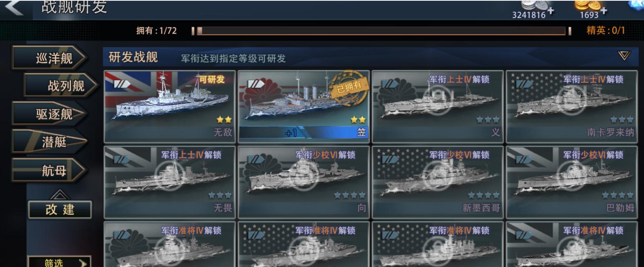This screenshot has width=644, height=267.
Task: Select the 巴勒姆 battleship card
Action: tap(572, 182)
